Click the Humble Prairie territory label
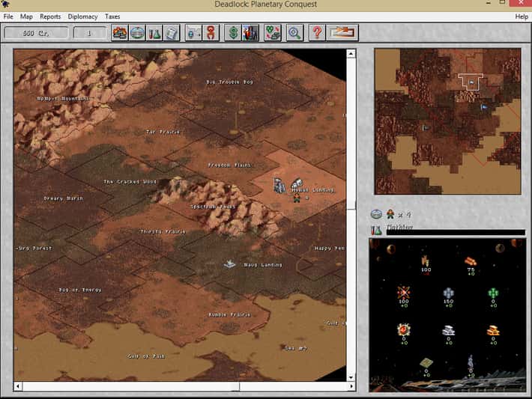 click(230, 314)
